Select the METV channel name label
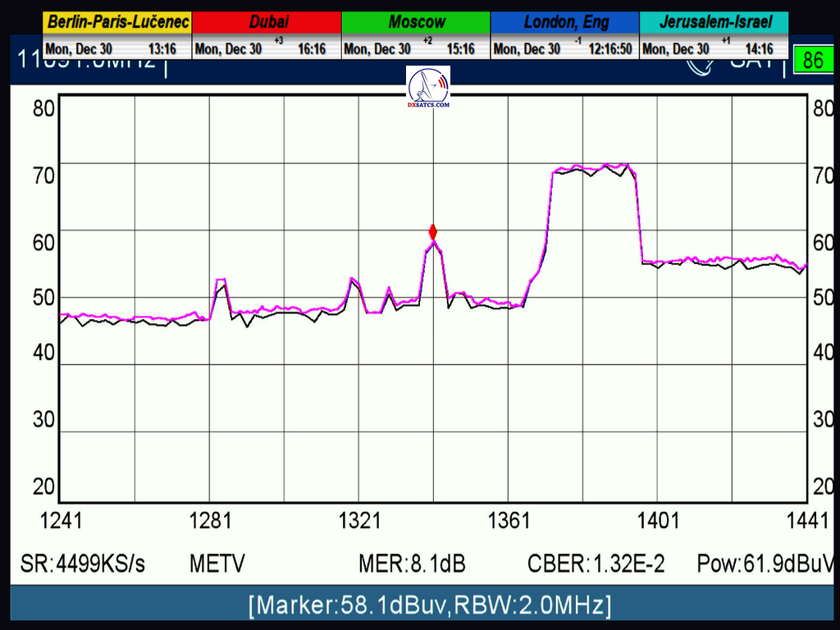The width and height of the screenshot is (840, 630). [217, 564]
